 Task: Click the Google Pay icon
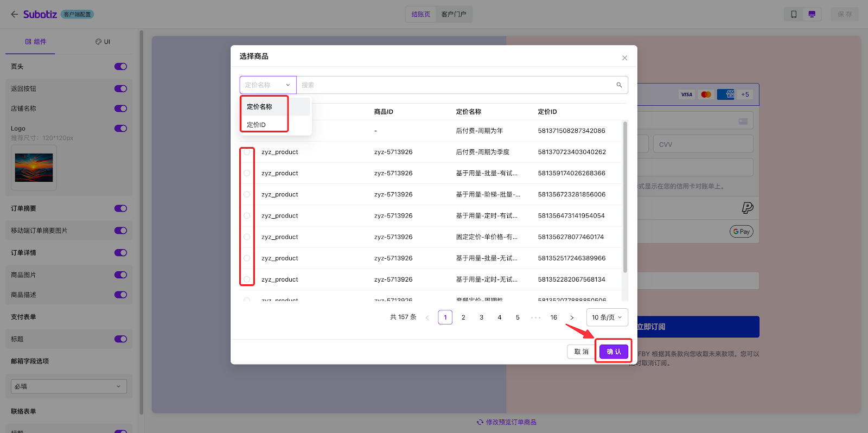741,232
